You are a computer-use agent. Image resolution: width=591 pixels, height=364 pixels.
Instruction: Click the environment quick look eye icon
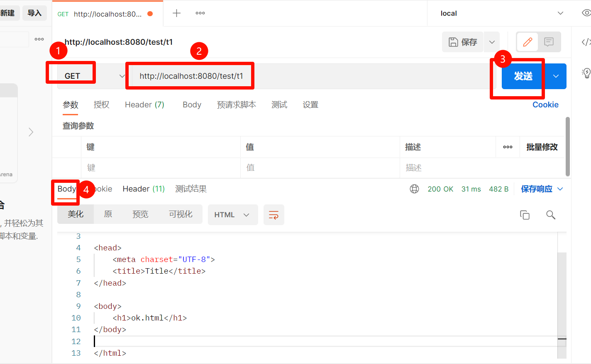[x=586, y=13]
